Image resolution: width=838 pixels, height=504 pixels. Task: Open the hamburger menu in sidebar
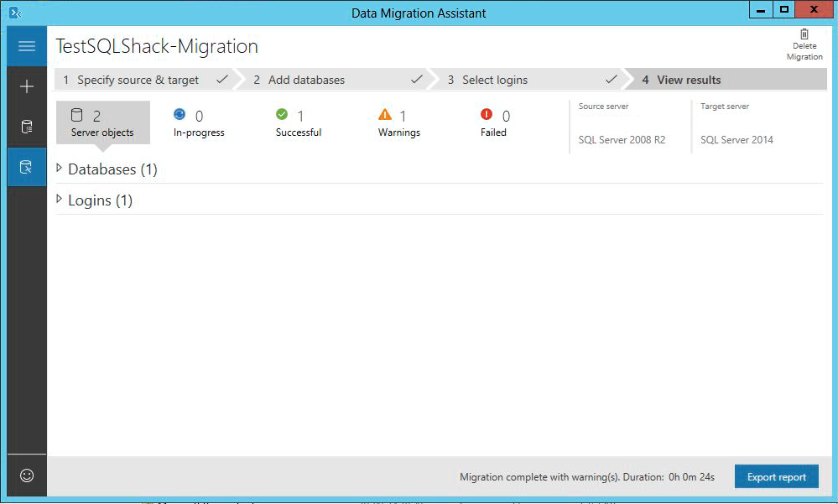pos(27,46)
